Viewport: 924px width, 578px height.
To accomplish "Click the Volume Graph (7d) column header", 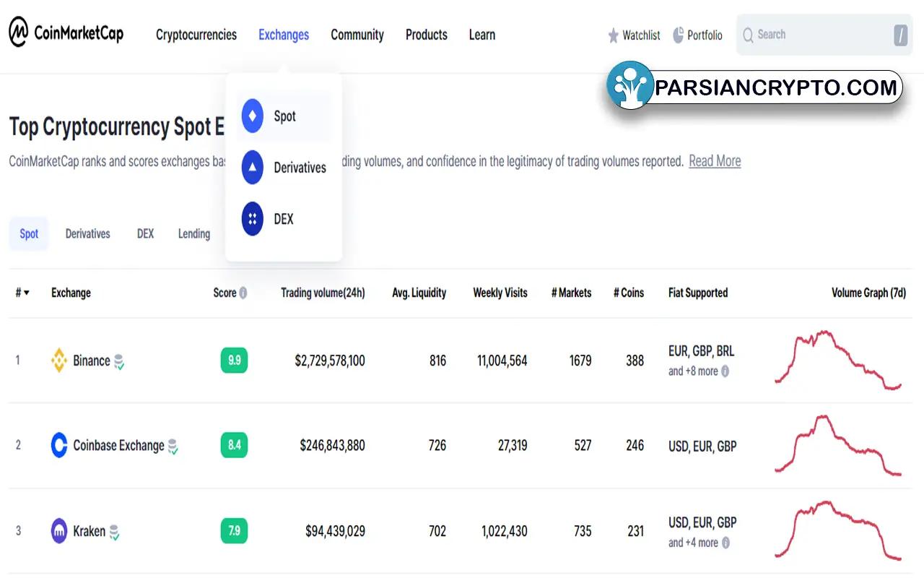I will pyautogui.click(x=868, y=293).
